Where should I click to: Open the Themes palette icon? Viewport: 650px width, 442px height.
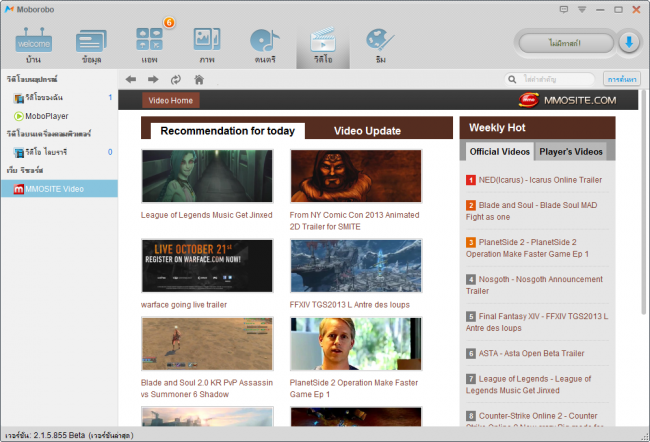click(x=381, y=44)
